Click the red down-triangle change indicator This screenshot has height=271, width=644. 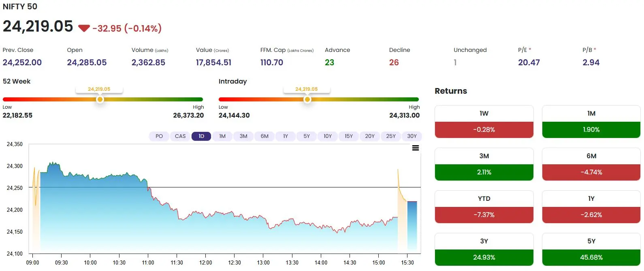[x=84, y=28]
